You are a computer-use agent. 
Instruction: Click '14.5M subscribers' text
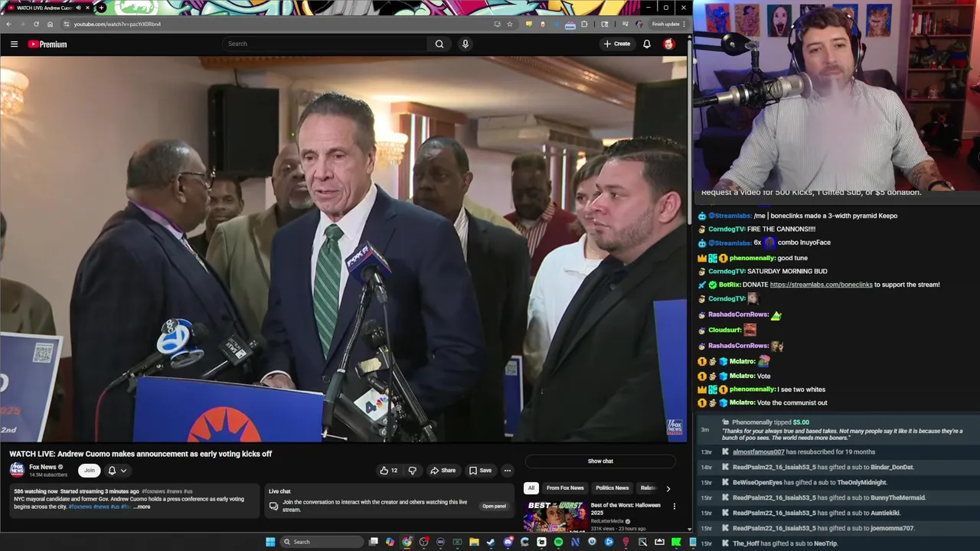(x=48, y=475)
